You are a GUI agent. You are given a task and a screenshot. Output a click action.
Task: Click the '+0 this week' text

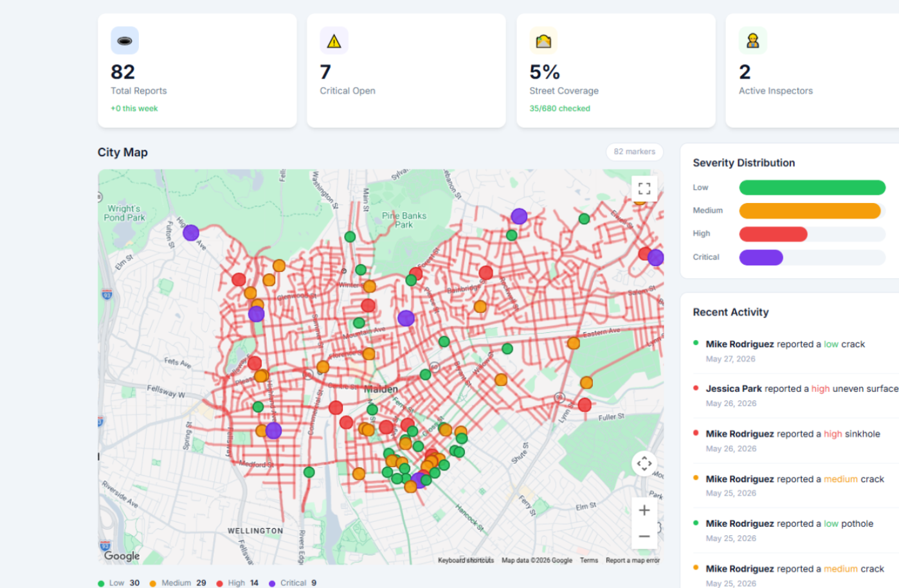pyautogui.click(x=134, y=109)
